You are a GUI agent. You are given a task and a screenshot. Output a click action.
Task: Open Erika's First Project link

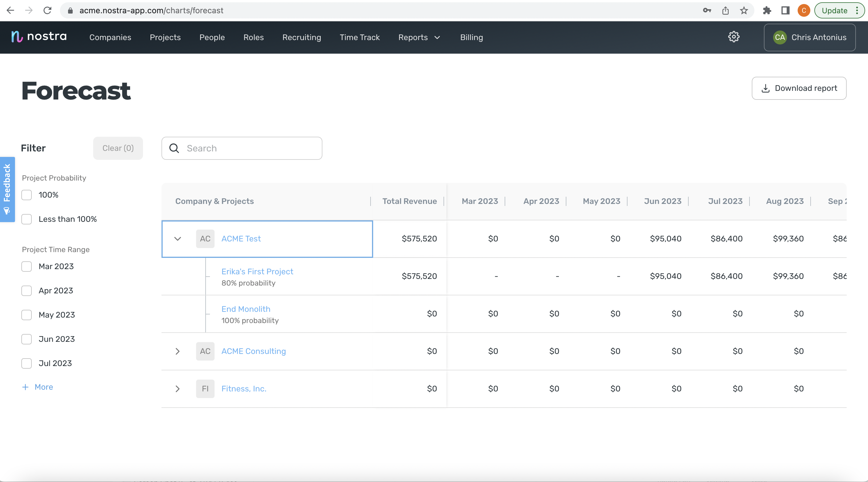point(257,271)
